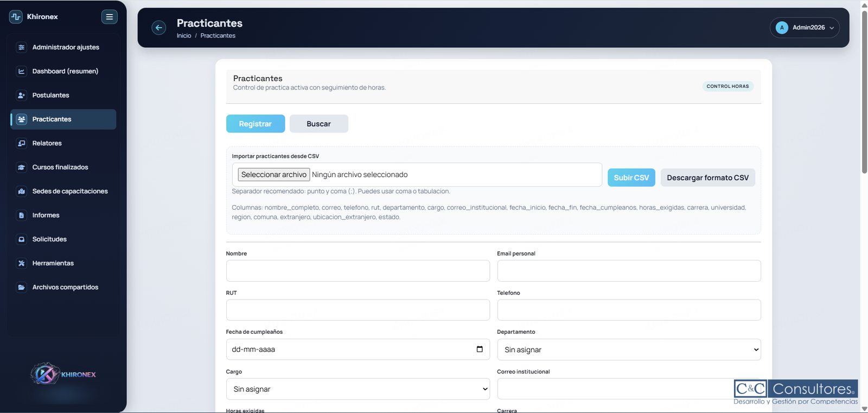Click the Khironex logo icon at top
Viewport: 868px width, 413px height.
16,17
